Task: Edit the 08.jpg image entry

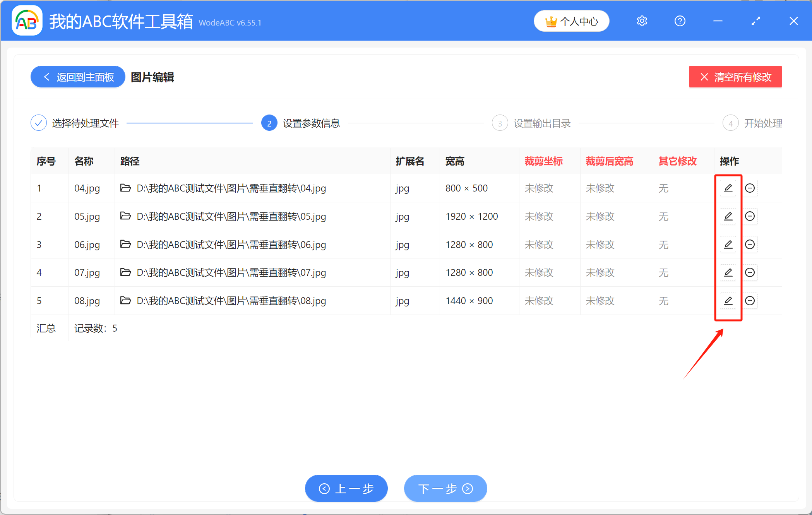Action: [x=728, y=301]
